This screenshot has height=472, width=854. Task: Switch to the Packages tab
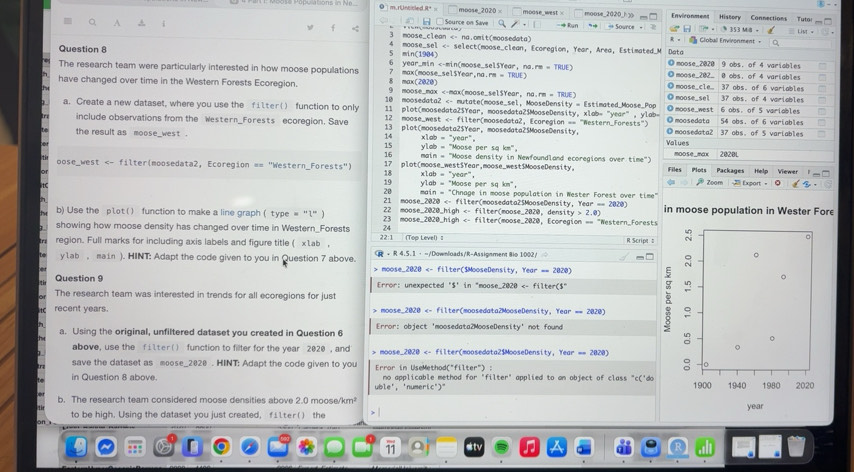click(729, 170)
